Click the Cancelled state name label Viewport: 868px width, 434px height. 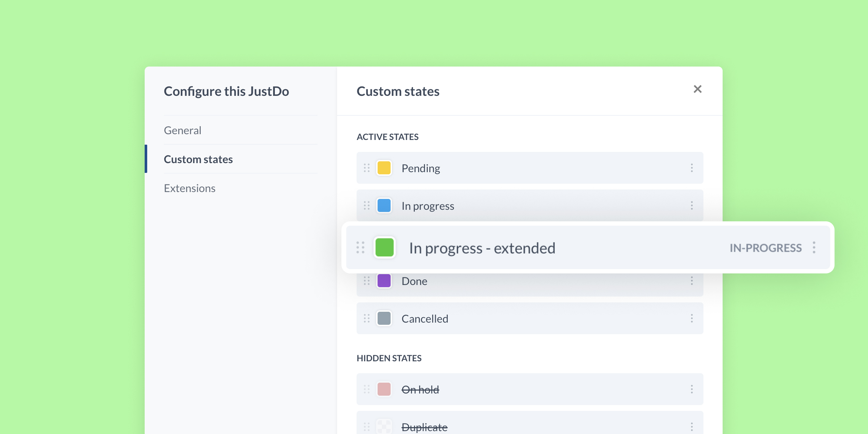coord(425,319)
